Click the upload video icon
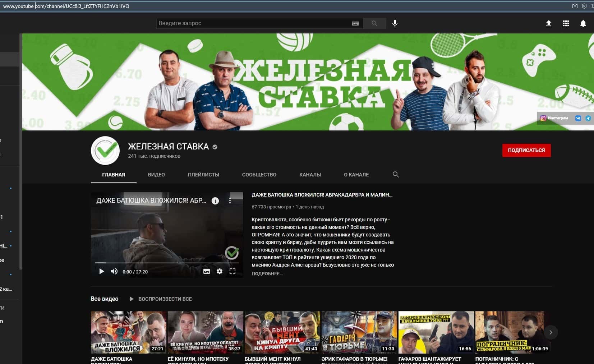Viewport: 594px width, 364px height. coord(548,23)
